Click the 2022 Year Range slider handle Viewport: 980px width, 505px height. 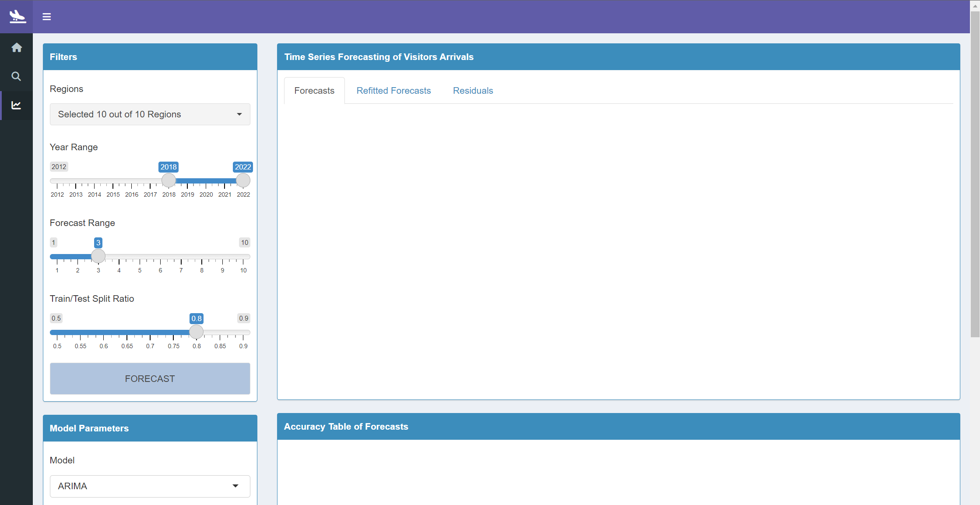[x=243, y=180]
